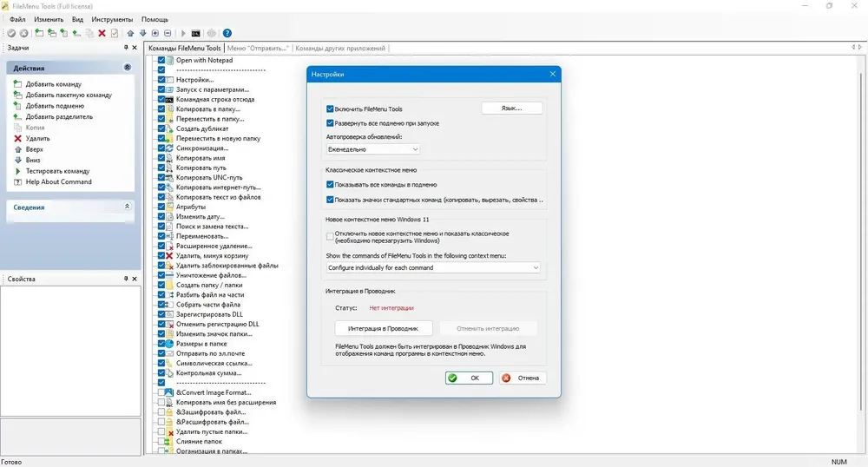This screenshot has width=868, height=467.
Task: Click Добавить подменю action
Action: coord(55,106)
